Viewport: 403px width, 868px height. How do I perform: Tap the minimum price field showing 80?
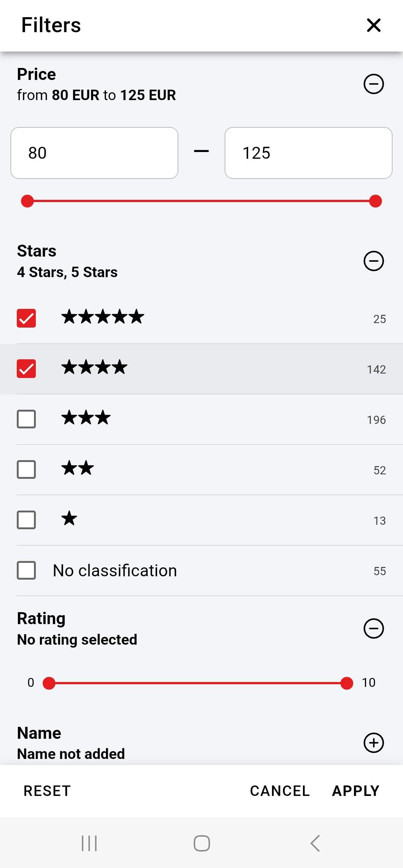click(94, 153)
